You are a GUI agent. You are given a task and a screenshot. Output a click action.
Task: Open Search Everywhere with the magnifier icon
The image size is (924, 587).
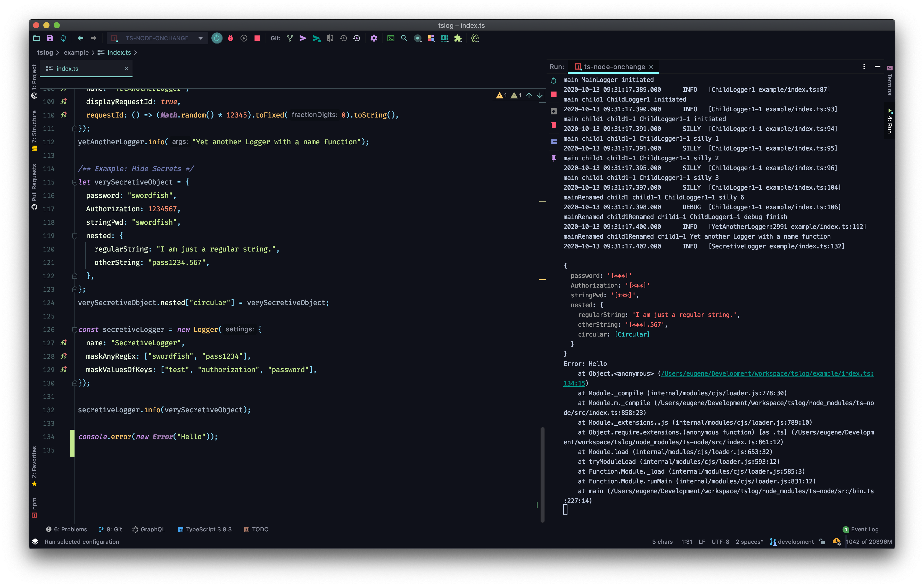[x=404, y=38]
